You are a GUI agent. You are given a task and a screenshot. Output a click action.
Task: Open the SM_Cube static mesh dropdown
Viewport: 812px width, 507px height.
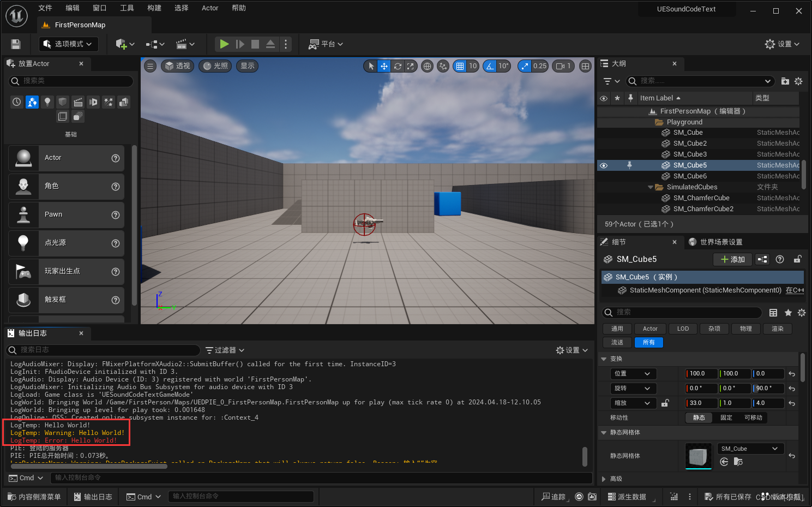(750, 449)
